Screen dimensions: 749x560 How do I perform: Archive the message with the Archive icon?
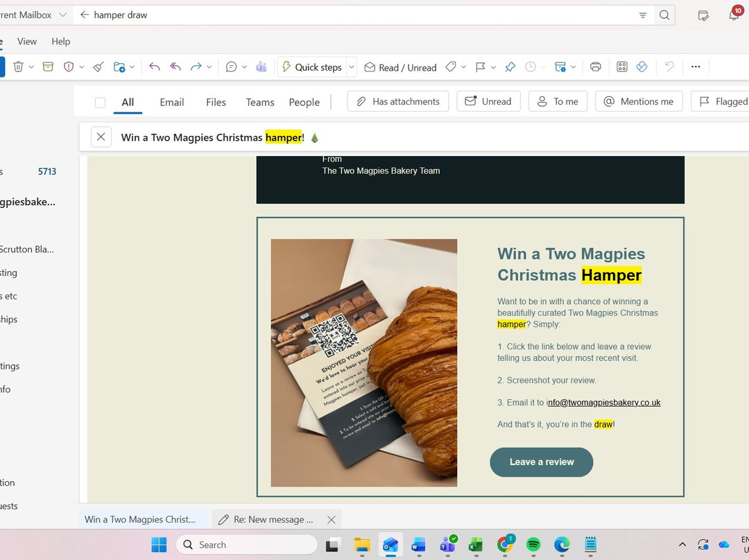point(48,67)
